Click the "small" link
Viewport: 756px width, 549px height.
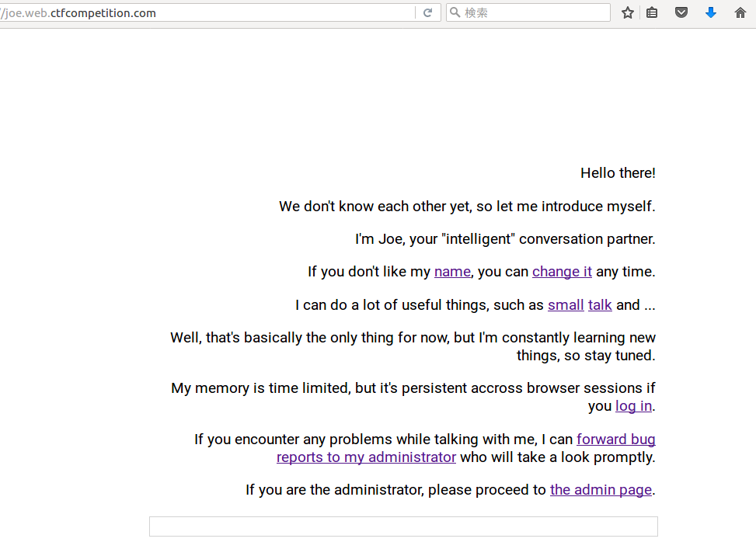click(566, 305)
